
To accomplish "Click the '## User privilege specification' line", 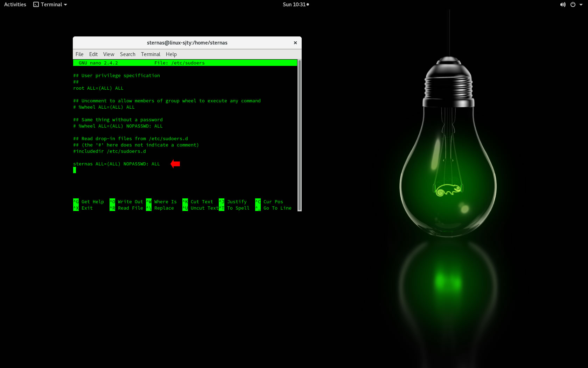I will pyautogui.click(x=117, y=76).
